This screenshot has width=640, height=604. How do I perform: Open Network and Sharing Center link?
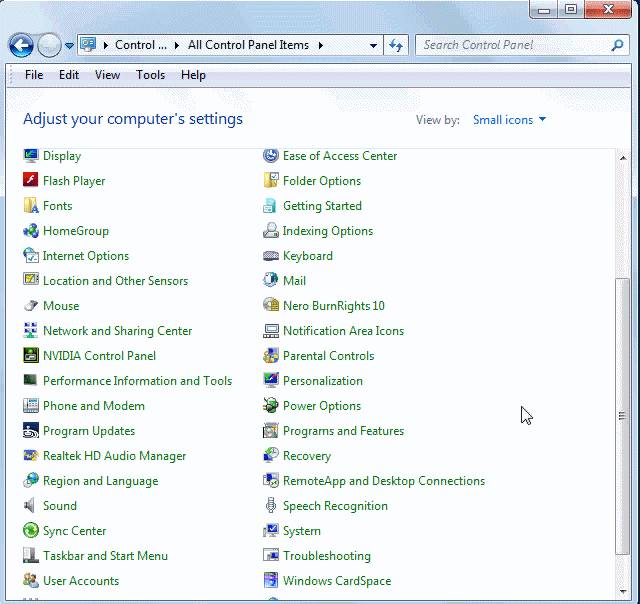(x=117, y=331)
